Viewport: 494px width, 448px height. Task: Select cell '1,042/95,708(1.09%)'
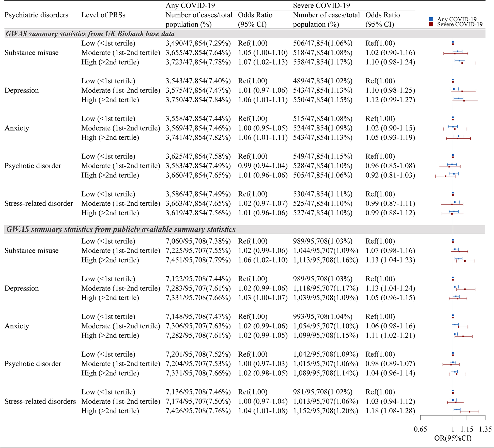tap(326, 354)
